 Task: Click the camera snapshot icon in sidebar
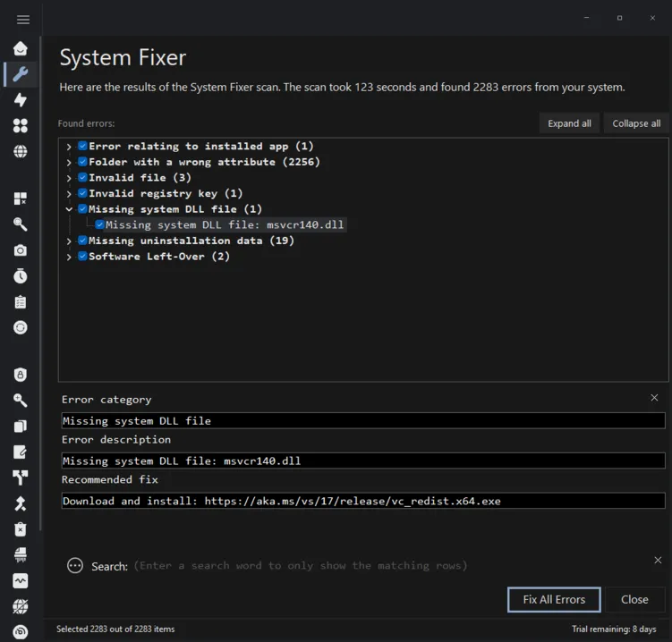click(x=21, y=250)
